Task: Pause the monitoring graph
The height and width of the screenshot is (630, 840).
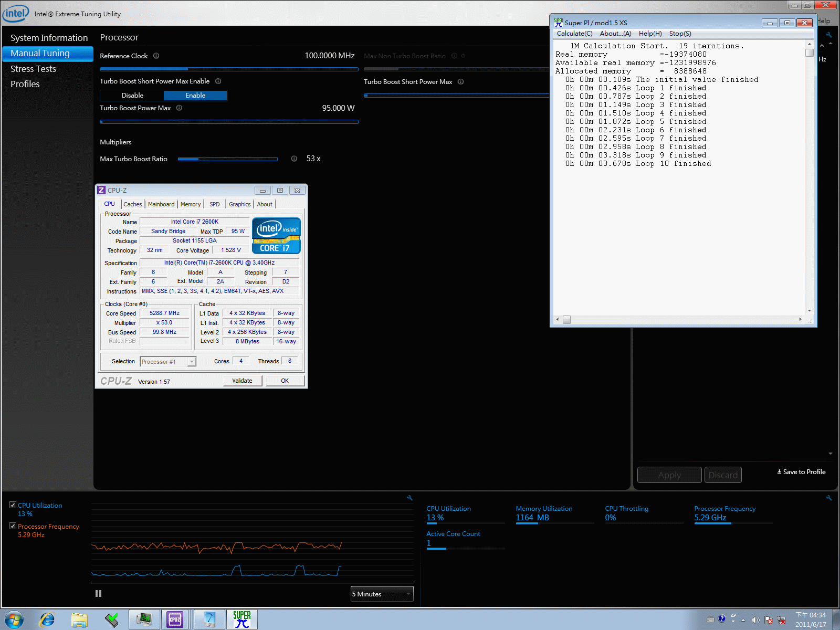Action: tap(98, 594)
